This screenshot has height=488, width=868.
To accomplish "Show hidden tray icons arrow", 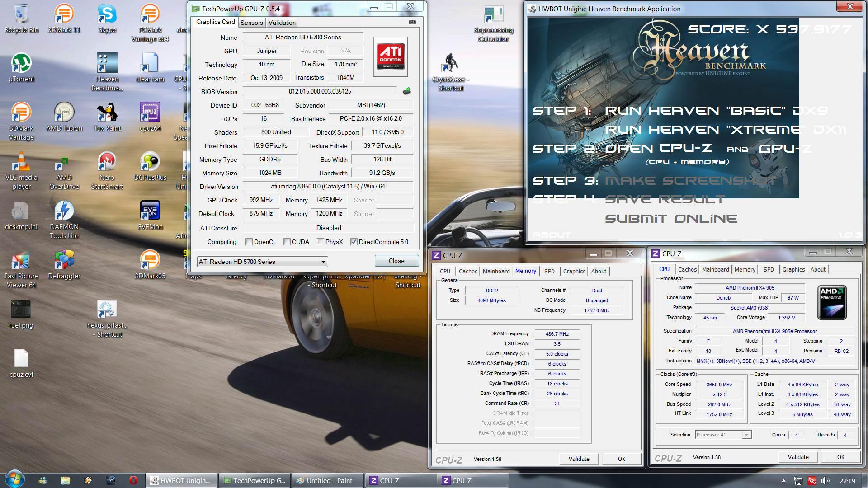I will (x=783, y=481).
